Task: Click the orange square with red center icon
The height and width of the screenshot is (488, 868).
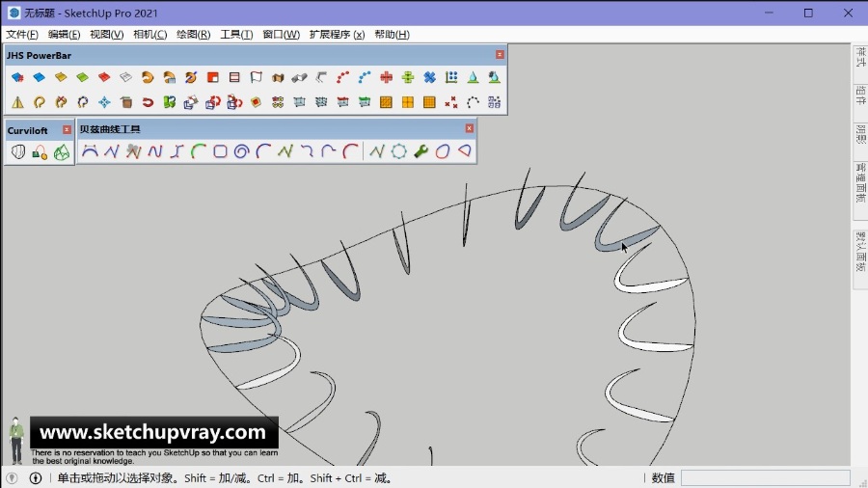Action: 256,102
